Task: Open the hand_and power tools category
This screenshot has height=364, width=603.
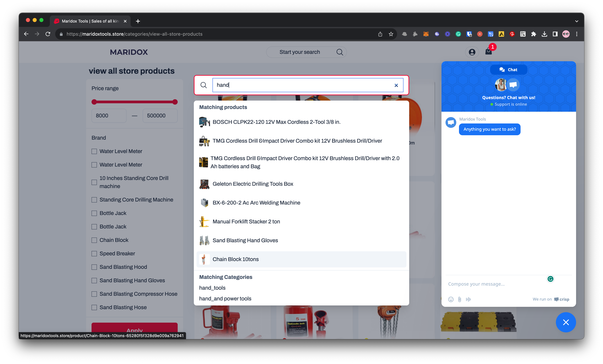Action: pyautogui.click(x=225, y=299)
